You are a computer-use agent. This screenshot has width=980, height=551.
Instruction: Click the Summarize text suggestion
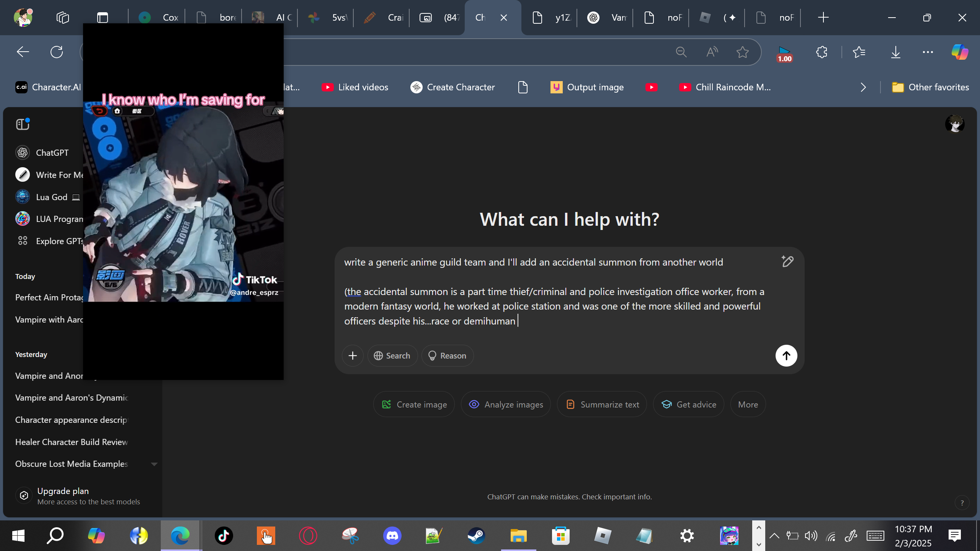[602, 404]
